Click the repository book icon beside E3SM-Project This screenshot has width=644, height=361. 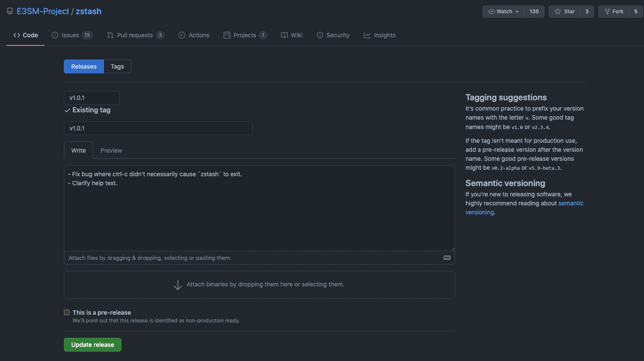click(x=10, y=12)
